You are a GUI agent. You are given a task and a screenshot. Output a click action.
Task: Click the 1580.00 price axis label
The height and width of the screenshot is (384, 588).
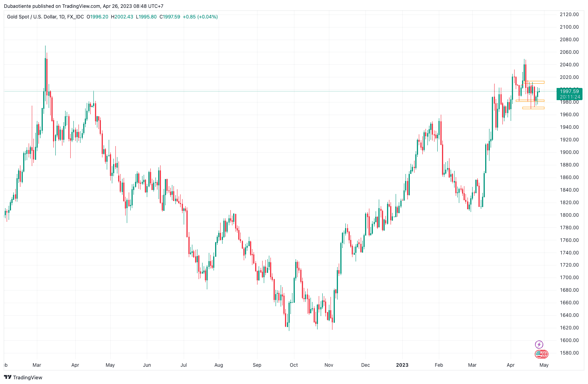pos(569,353)
